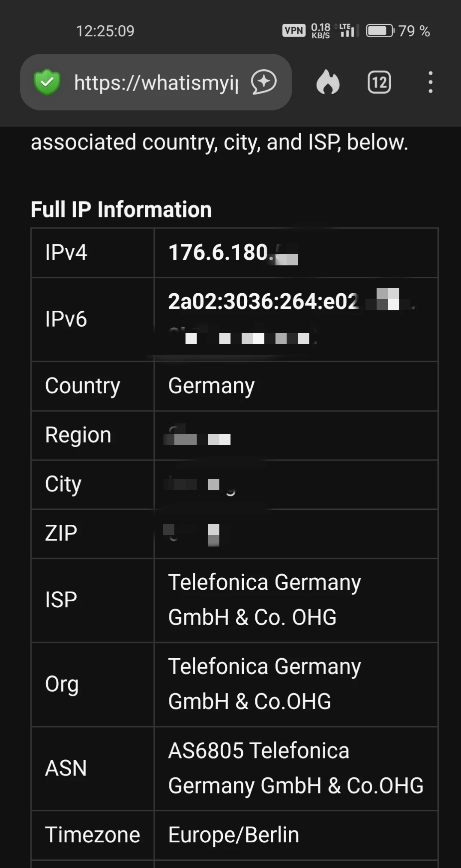Tap the VPN status indicator
461x868 pixels.
click(293, 30)
